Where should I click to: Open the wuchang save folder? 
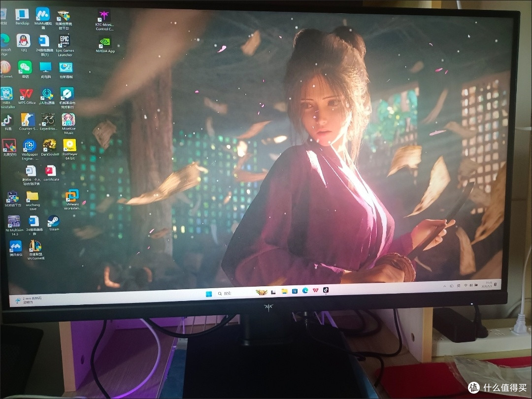[x=33, y=200]
